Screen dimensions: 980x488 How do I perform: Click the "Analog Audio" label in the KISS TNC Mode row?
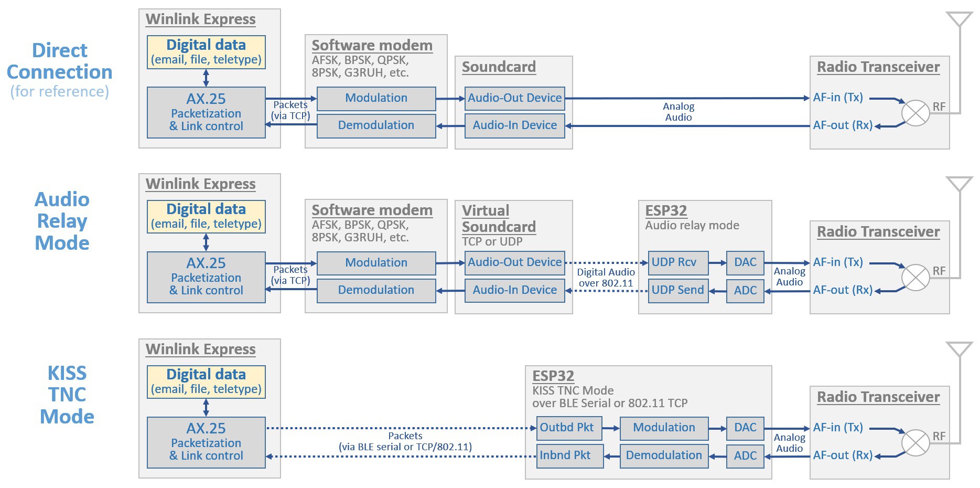(x=790, y=443)
